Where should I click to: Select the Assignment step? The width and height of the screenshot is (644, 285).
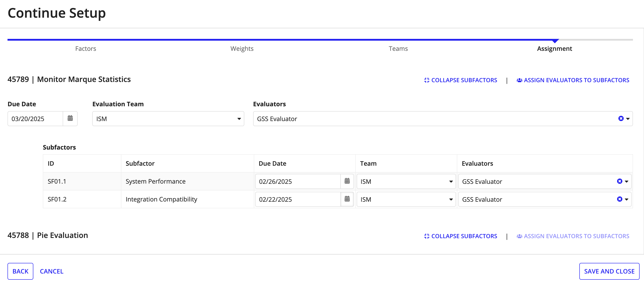[554, 49]
